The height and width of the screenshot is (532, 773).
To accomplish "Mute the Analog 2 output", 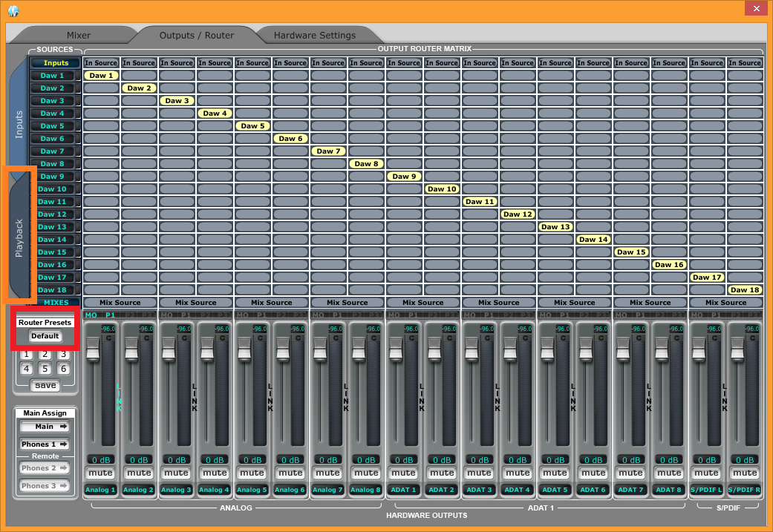I will [x=139, y=473].
